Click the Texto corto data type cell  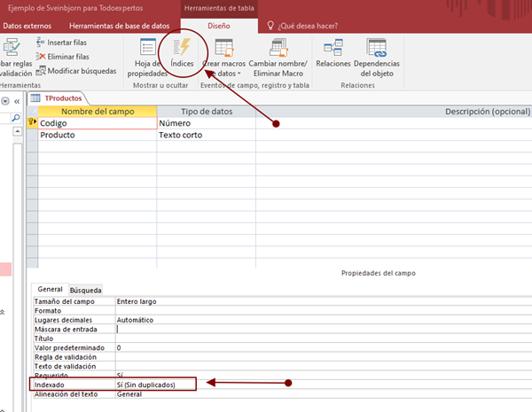click(x=205, y=135)
